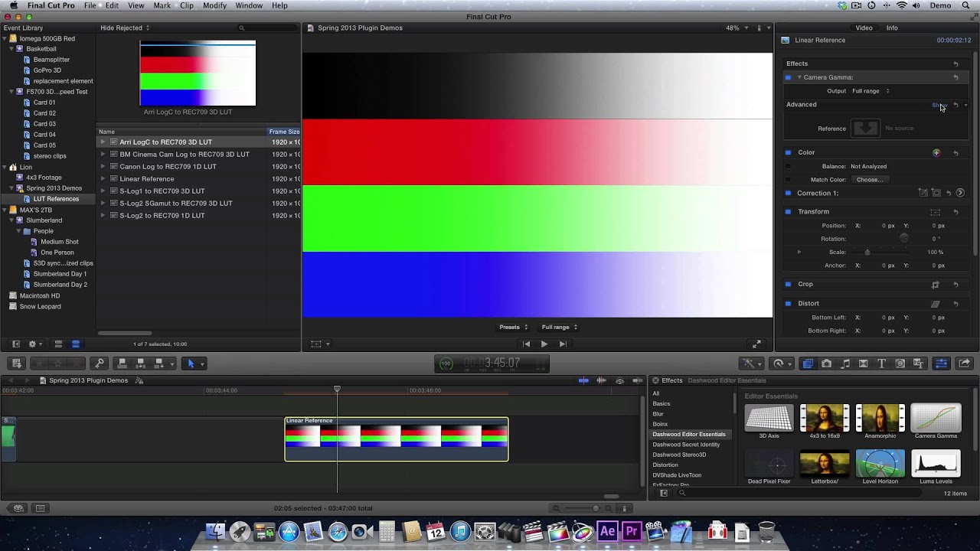Toggle the Match Color checkbox

pos(788,180)
